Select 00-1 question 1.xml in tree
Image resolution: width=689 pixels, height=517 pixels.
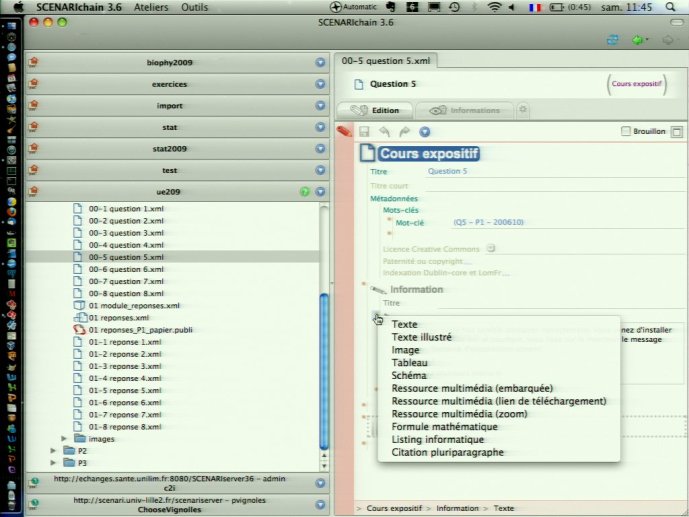126,209
